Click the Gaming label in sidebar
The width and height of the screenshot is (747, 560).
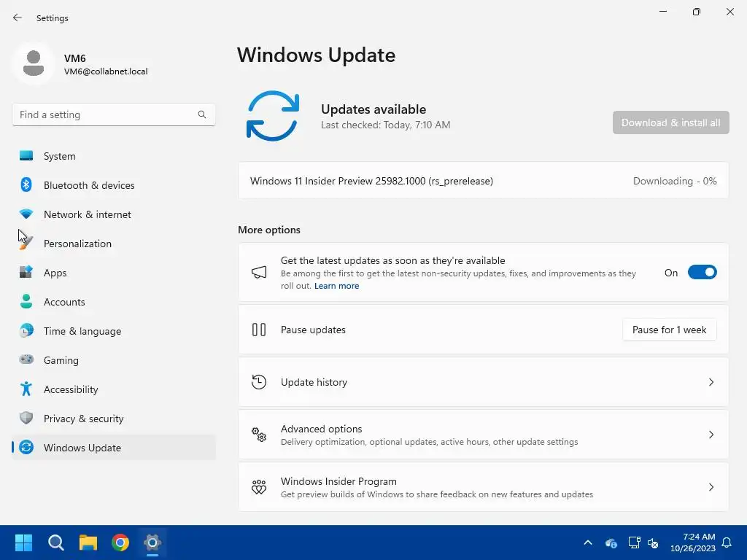61,360
